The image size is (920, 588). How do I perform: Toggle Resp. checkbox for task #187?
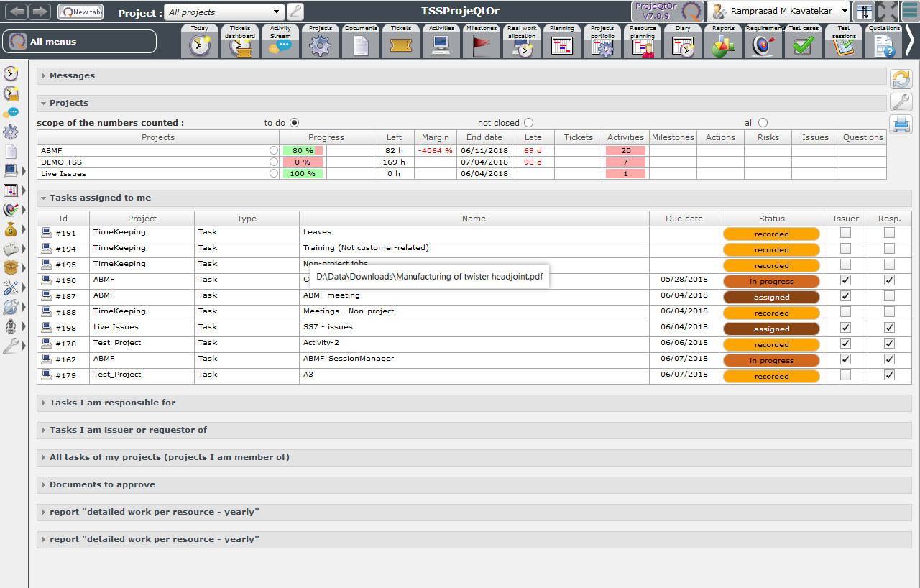pyautogui.click(x=889, y=296)
